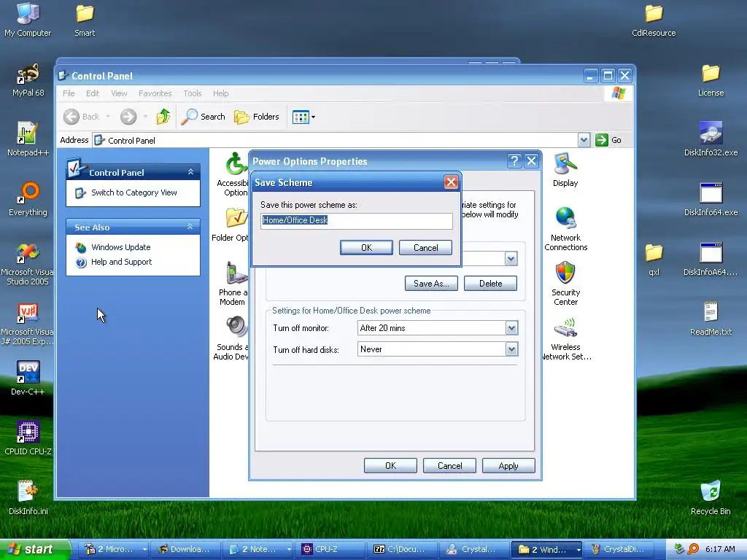Click the Forward arrow toolbar button
Image resolution: width=747 pixels, height=560 pixels.
pos(128,117)
